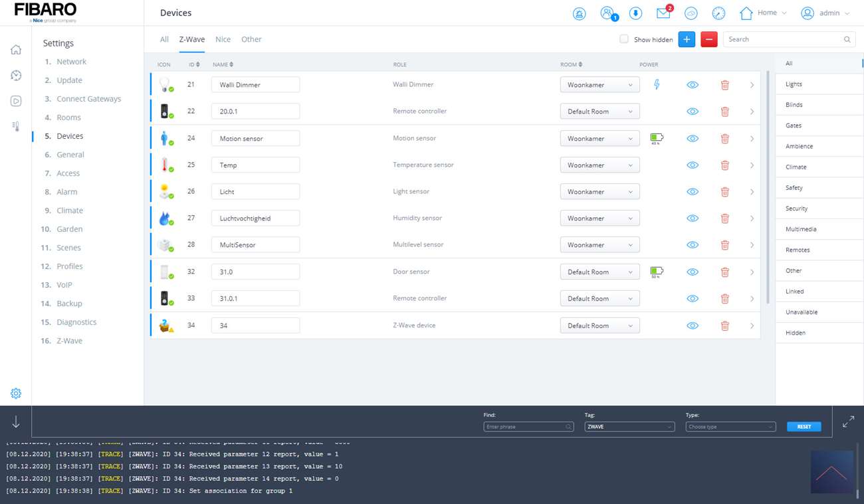Screen dimensions: 864x504
Task: Click the blue plus add device button
Action: click(x=687, y=39)
